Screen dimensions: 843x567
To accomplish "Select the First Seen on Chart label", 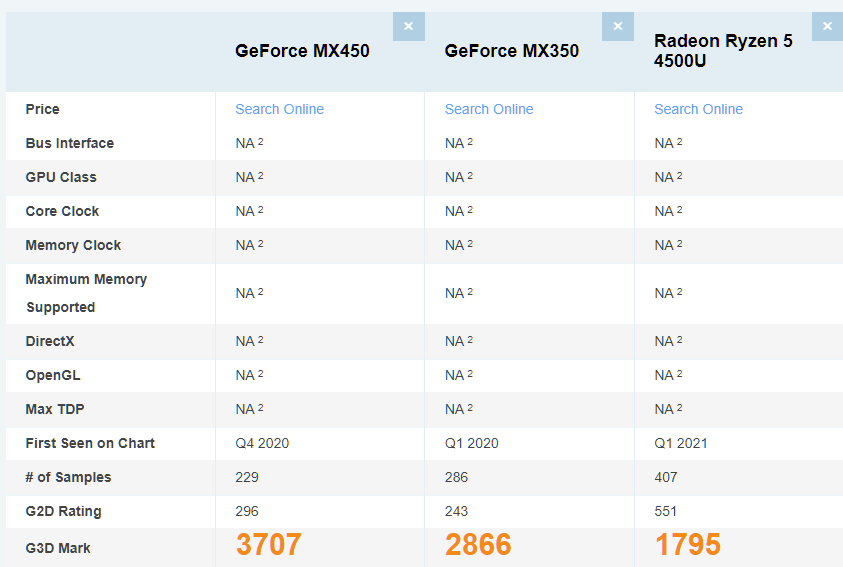I will point(90,443).
